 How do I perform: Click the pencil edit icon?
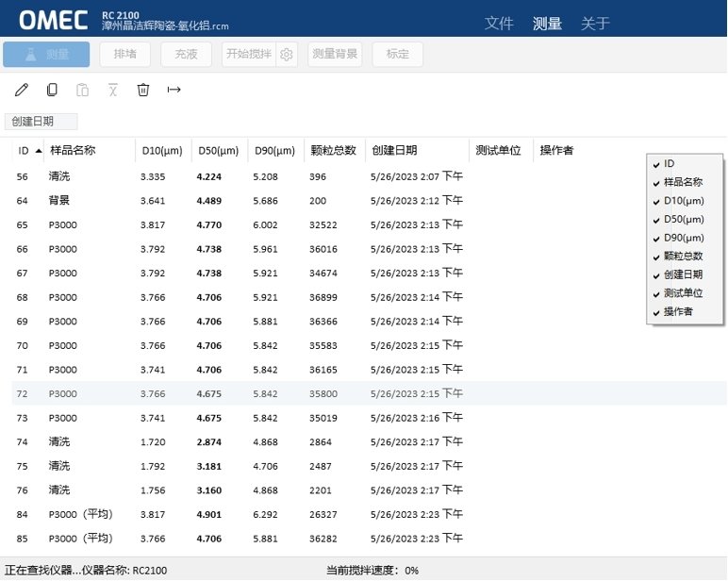[22, 90]
